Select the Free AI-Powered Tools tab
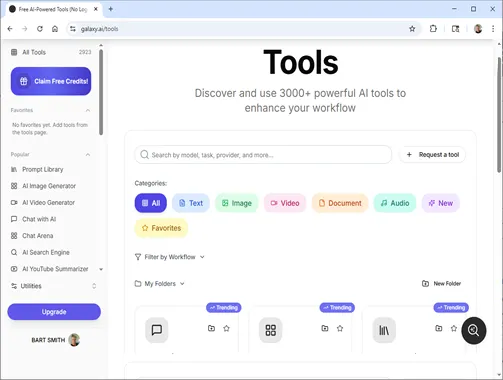The image size is (503, 380). point(53,9)
